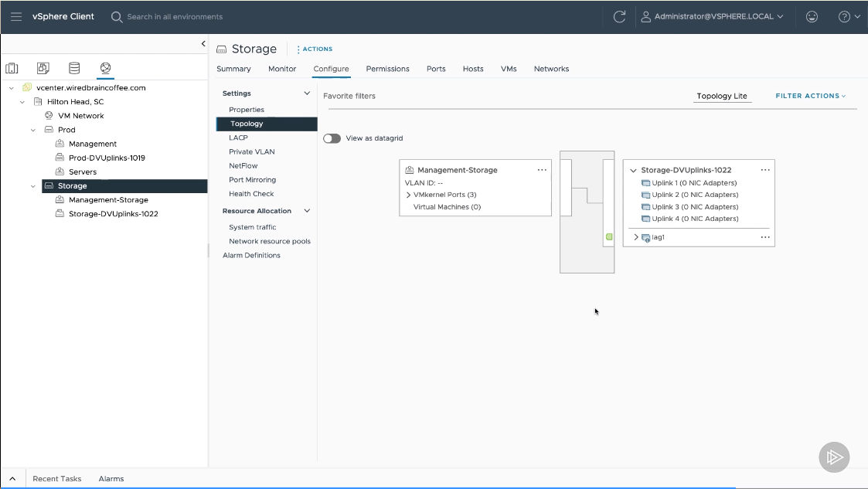Toggle the View as datagrid switch
The width and height of the screenshot is (868, 489).
332,138
